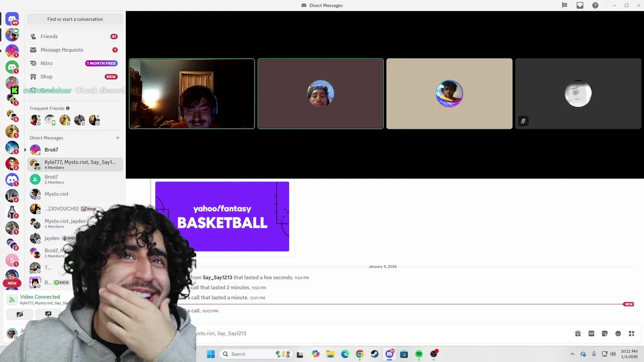This screenshot has width=644, height=362.
Task: Open the first Bro67 direct message
Action: [x=75, y=150]
